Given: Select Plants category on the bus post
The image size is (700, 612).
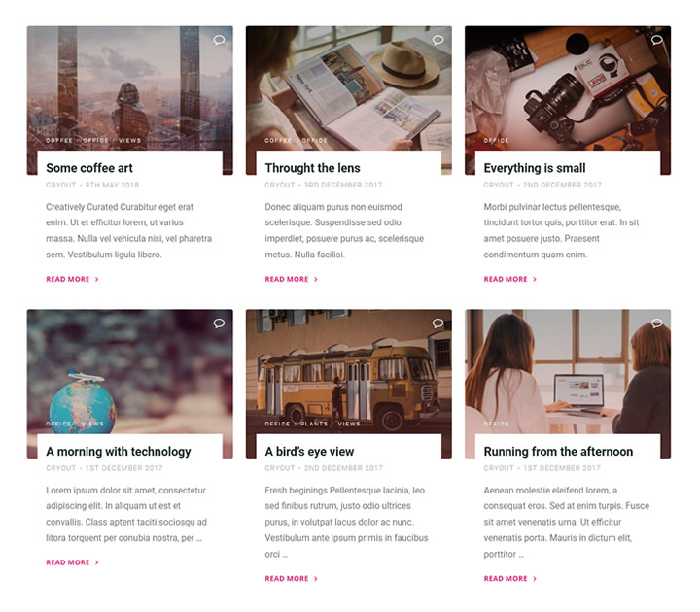Looking at the screenshot, I should (314, 424).
